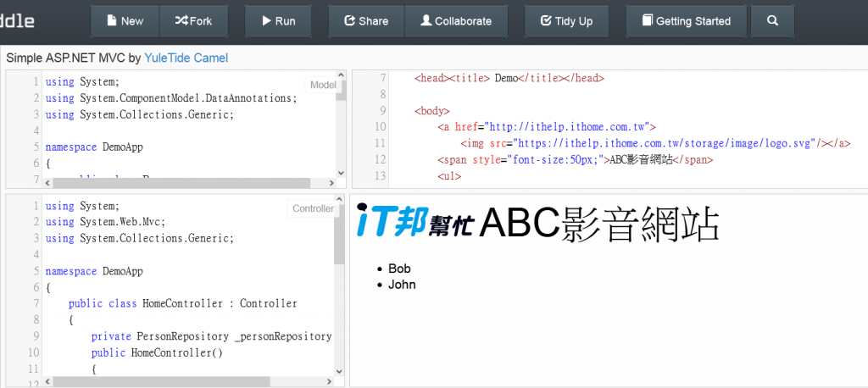Click Model vertical scrollbar up arrow
The height and width of the screenshot is (388, 868).
click(x=341, y=76)
